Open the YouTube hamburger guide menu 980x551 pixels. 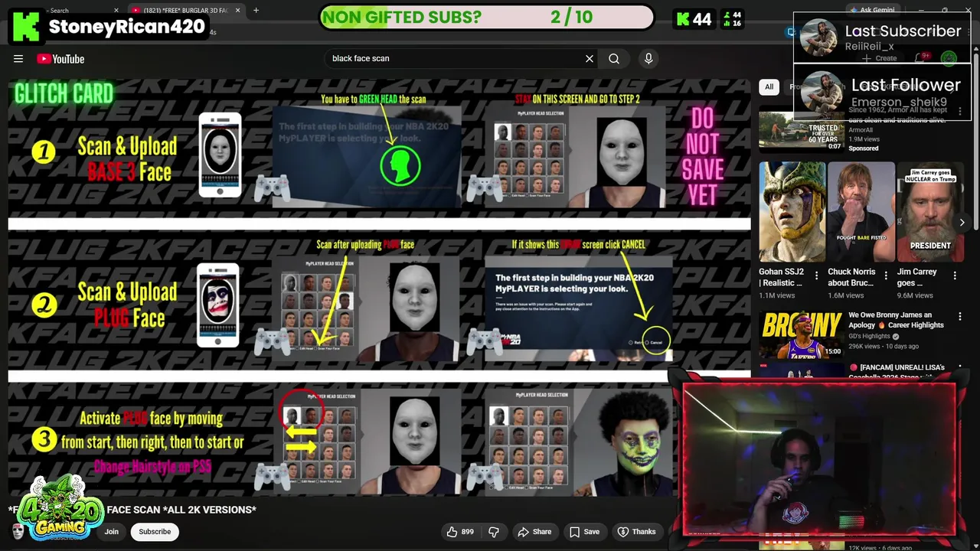pyautogui.click(x=18, y=59)
